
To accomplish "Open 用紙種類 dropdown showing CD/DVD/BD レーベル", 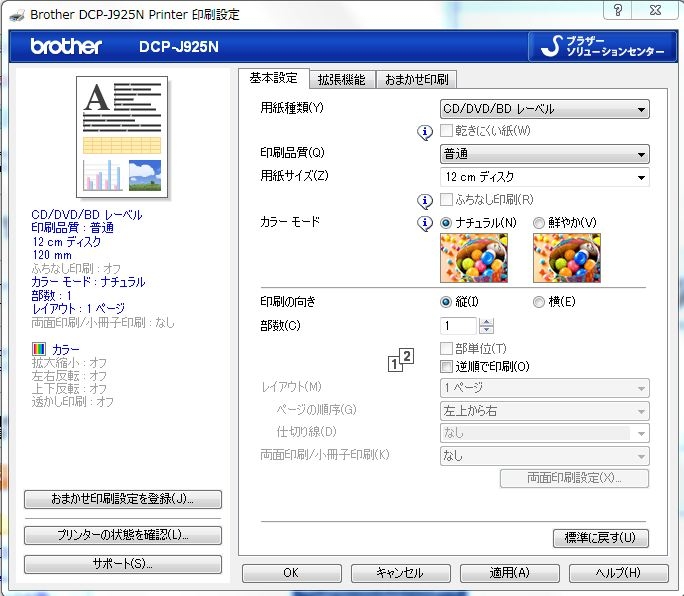I will point(544,109).
